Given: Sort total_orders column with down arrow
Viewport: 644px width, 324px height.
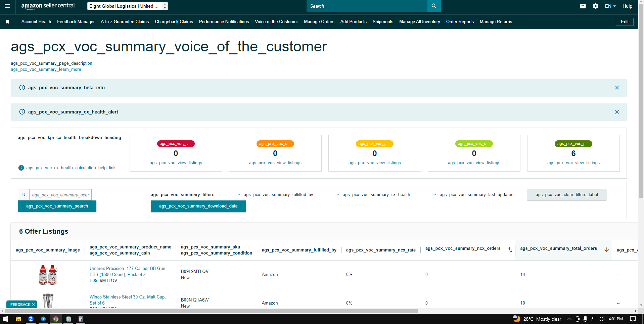Looking at the screenshot, I should point(607,249).
